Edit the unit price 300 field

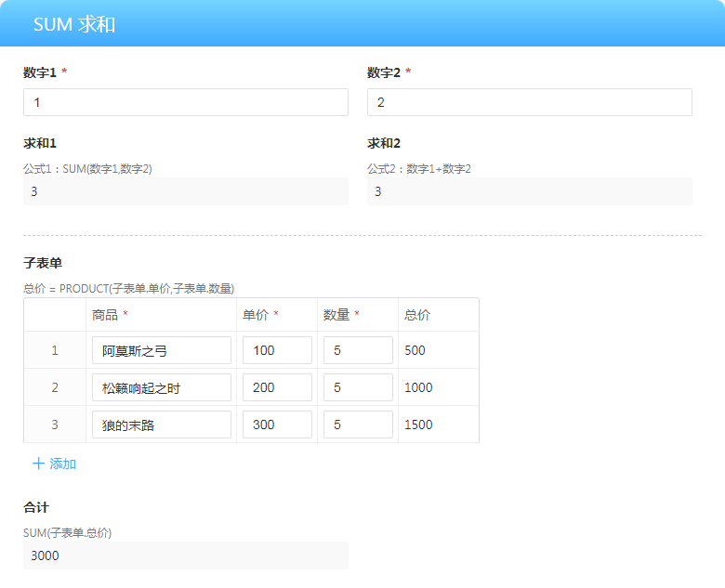click(x=276, y=425)
